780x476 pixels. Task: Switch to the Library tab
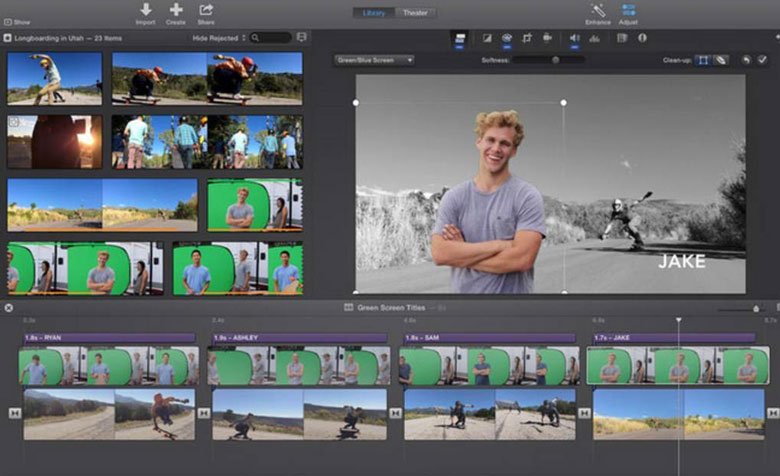[x=374, y=12]
